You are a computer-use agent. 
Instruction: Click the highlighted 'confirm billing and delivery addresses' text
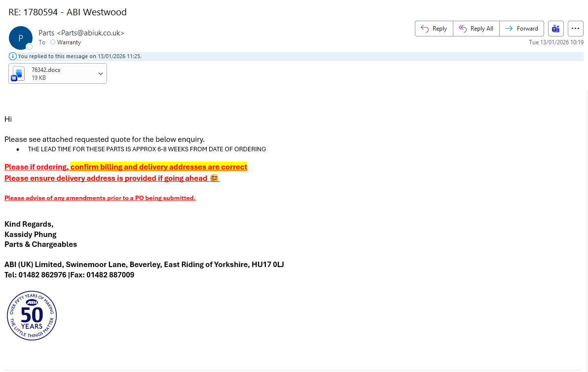[159, 167]
